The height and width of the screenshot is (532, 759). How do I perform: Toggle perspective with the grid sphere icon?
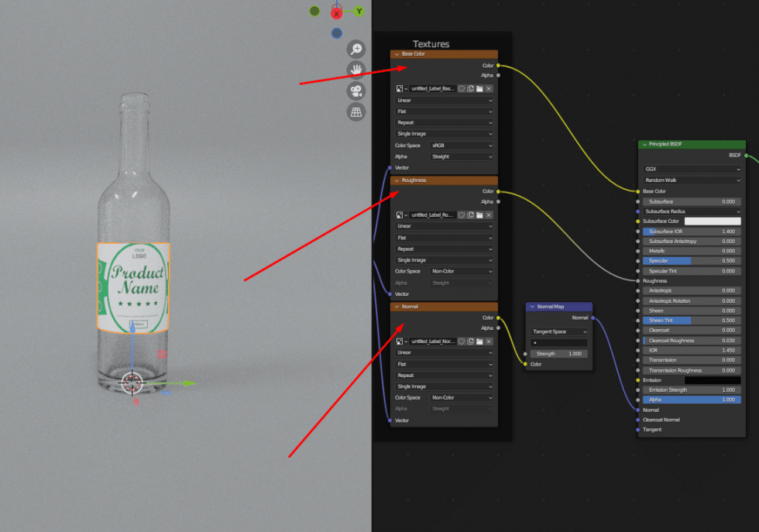pyautogui.click(x=356, y=112)
